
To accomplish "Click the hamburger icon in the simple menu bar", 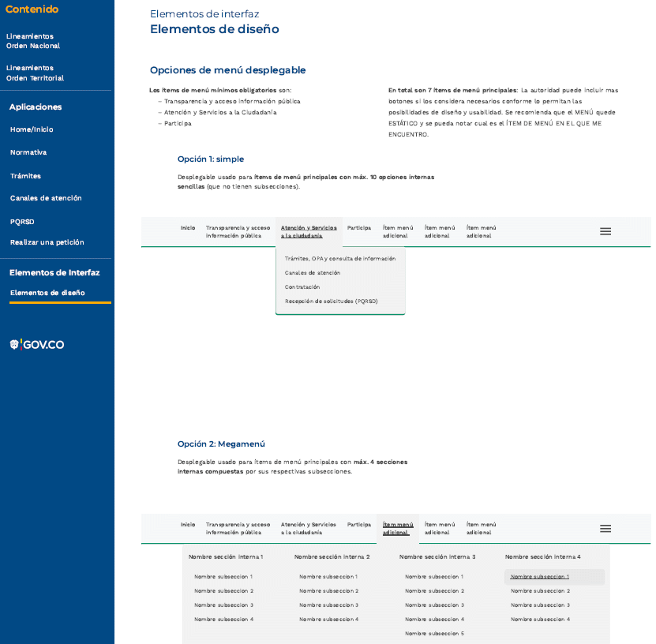I will (x=605, y=231).
